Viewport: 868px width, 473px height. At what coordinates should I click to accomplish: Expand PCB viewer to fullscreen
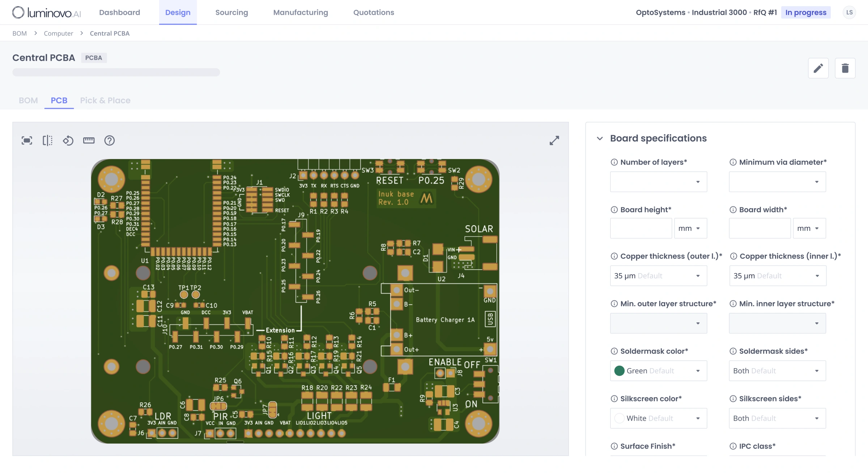click(554, 140)
